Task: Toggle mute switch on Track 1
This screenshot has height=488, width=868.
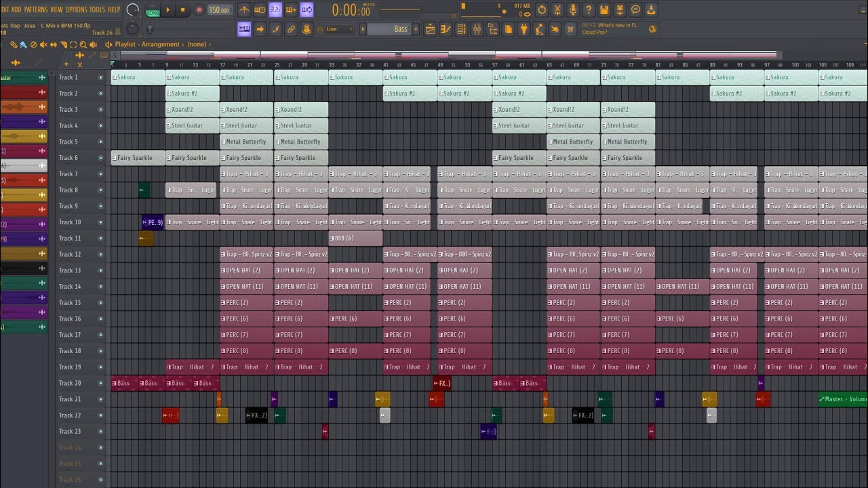Action: [101, 77]
